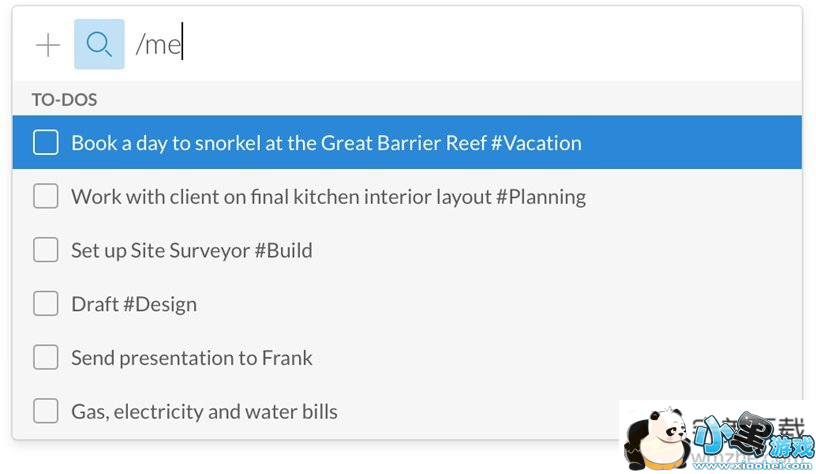816x474 pixels.
Task: Click the plus icon to add a to-do
Action: 48,45
